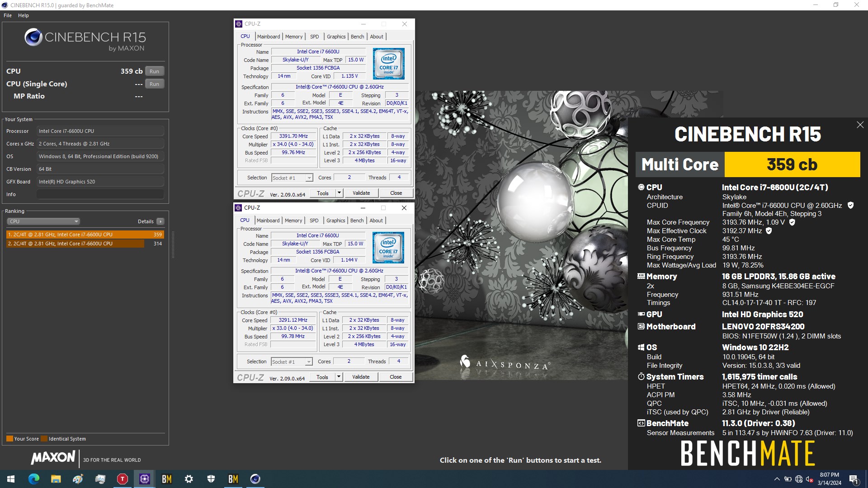Select ranking entry 1 with score 359
The image size is (868, 488).
click(85, 235)
